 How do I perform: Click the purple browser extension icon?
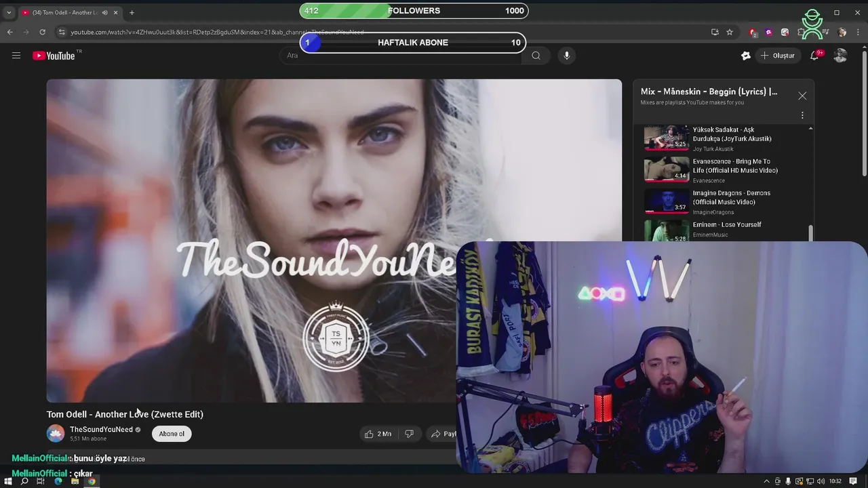pyautogui.click(x=768, y=32)
